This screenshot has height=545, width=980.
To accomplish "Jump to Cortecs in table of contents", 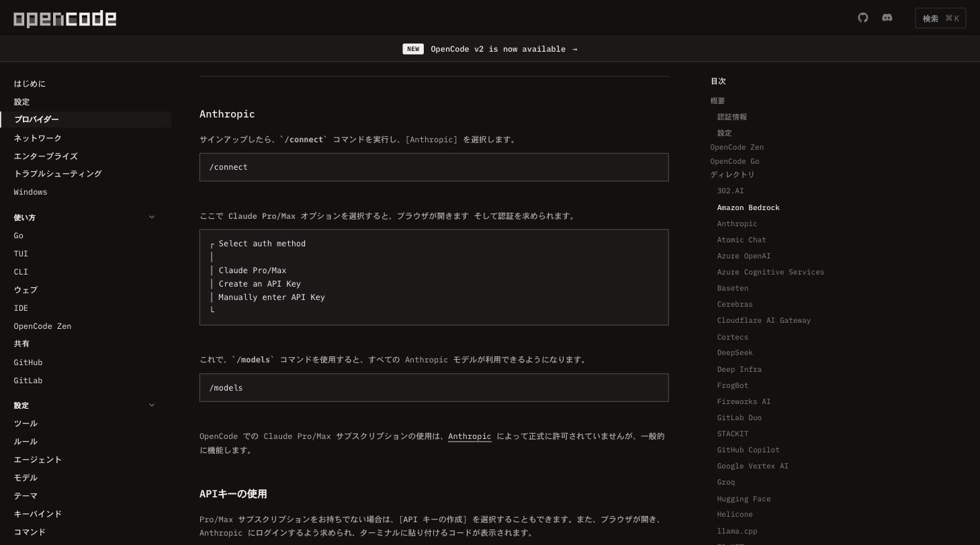I will [732, 337].
